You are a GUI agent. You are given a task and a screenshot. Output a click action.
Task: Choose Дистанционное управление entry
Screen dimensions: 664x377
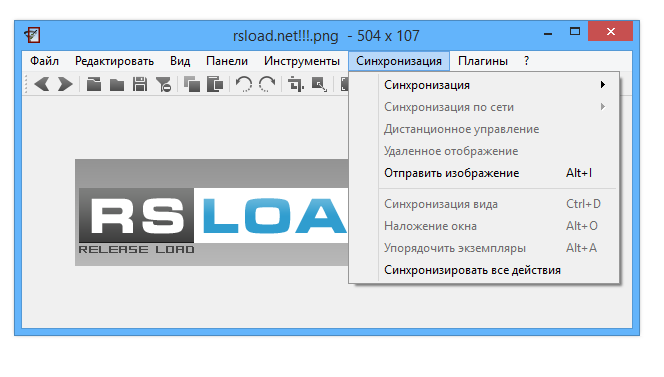pyautogui.click(x=484, y=129)
